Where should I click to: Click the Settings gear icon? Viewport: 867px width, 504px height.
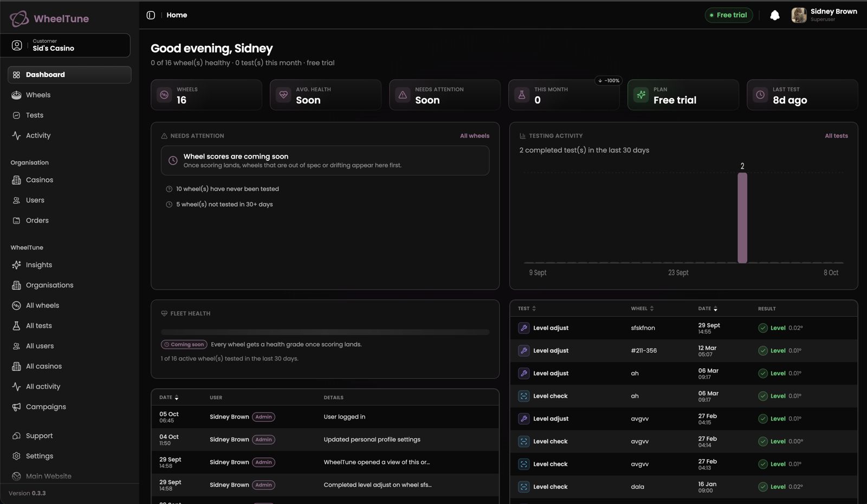point(16,456)
